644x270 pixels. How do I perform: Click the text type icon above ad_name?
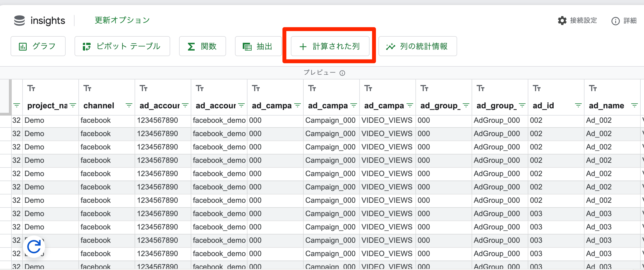click(593, 89)
